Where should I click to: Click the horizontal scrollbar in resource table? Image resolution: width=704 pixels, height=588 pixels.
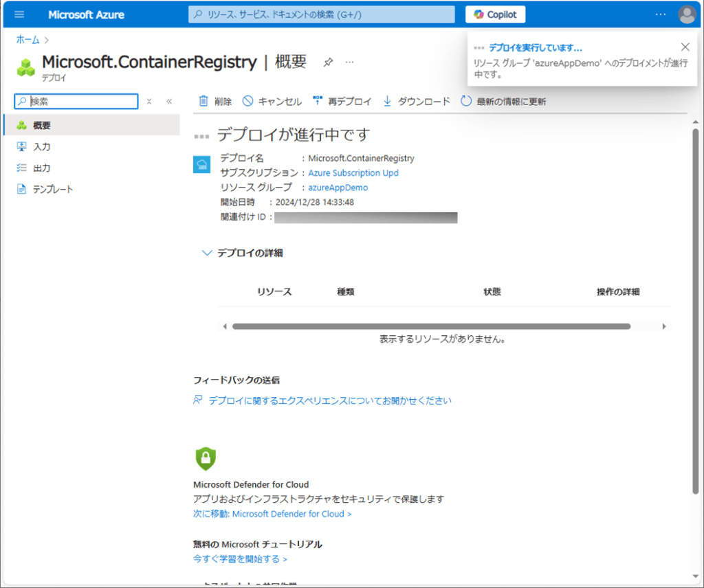click(x=431, y=327)
